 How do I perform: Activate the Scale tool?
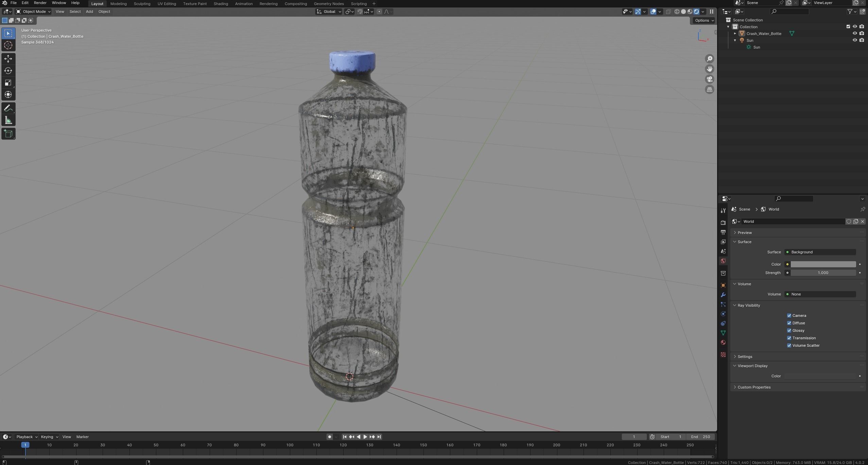click(x=8, y=83)
